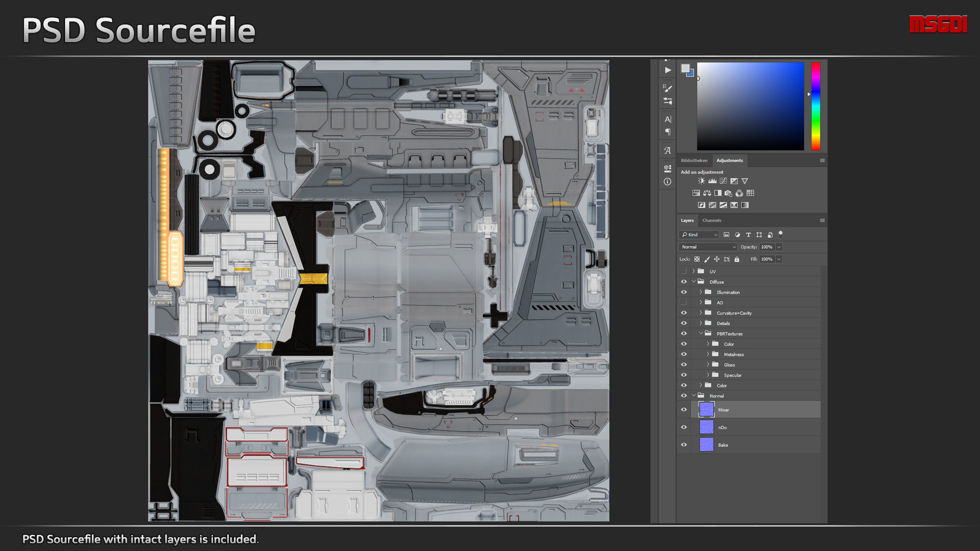Open the Character panel icon

pos(668,119)
